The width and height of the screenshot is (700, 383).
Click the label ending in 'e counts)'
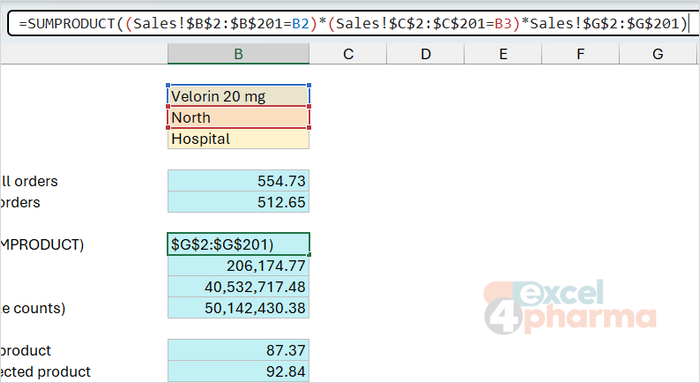click(x=33, y=308)
